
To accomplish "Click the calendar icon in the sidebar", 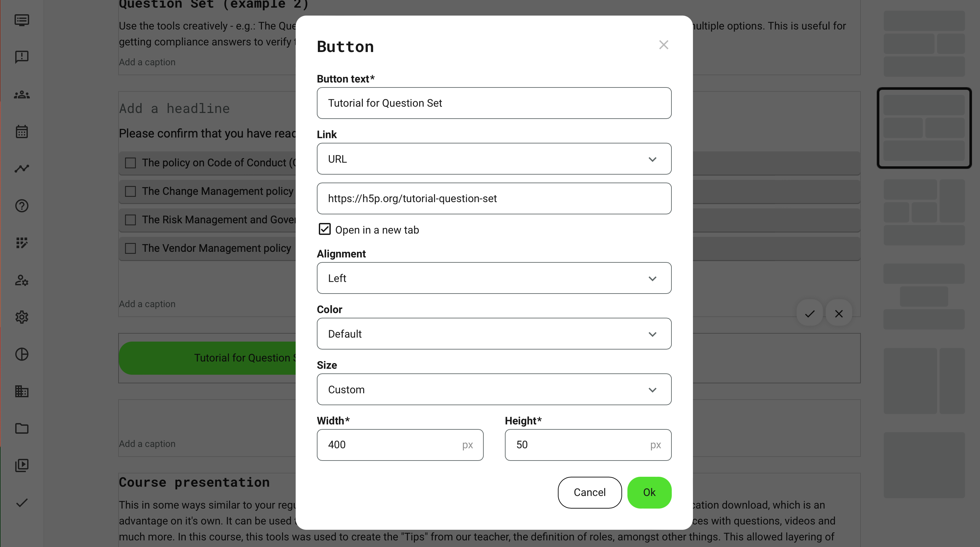I will 22,132.
